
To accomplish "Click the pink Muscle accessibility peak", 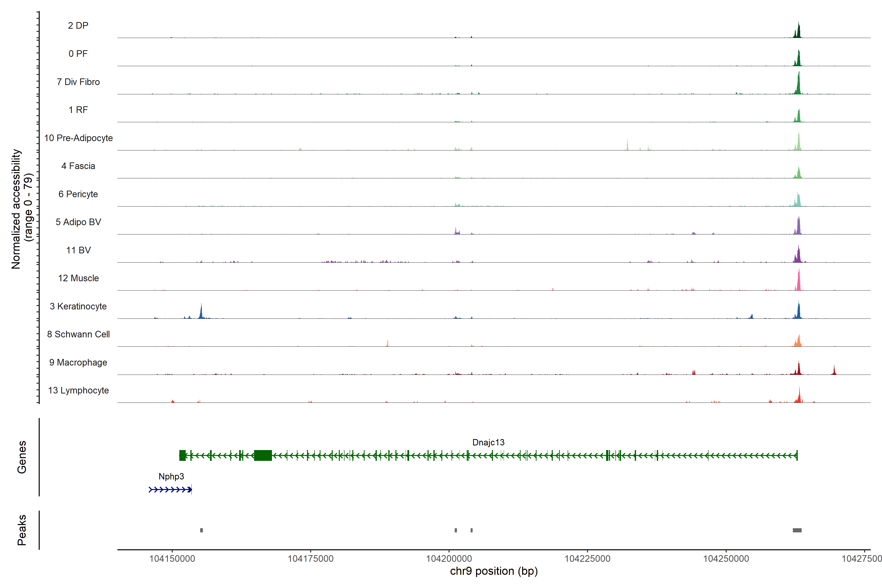I will (799, 282).
